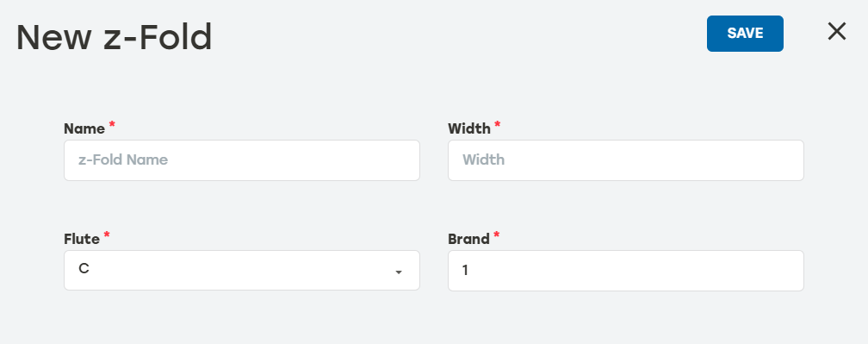
Task: Click into the Width input field
Action: tap(625, 160)
